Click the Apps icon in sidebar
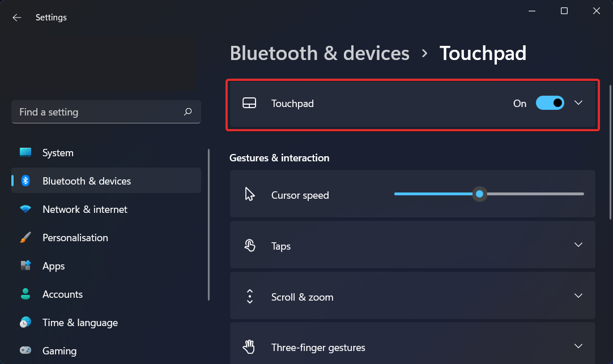This screenshot has width=613, height=364. click(25, 265)
